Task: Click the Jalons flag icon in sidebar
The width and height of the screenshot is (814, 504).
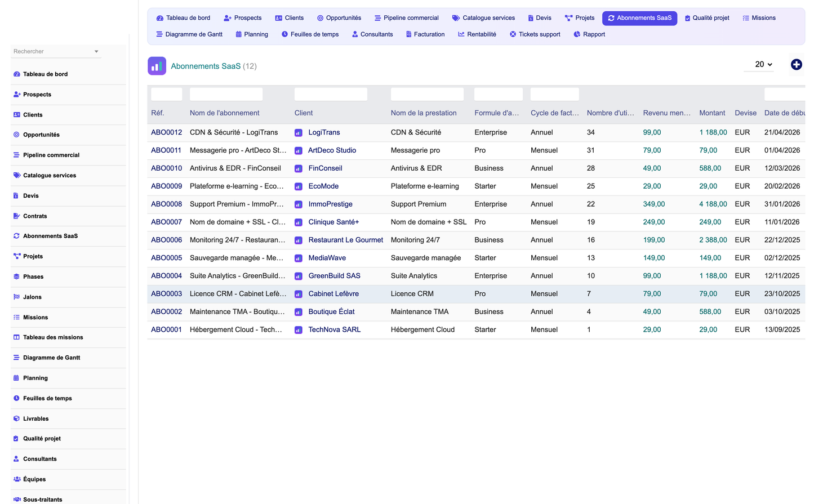Action: tap(16, 297)
